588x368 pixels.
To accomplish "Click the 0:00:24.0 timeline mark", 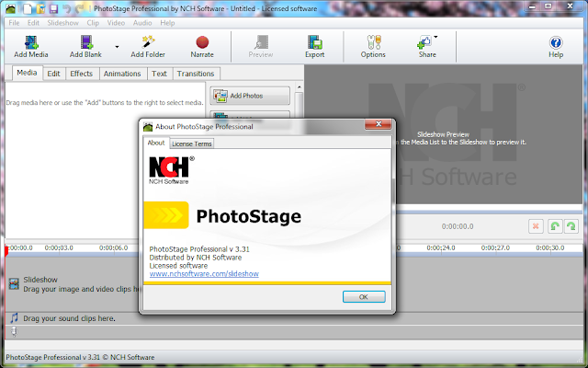I will pos(441,247).
